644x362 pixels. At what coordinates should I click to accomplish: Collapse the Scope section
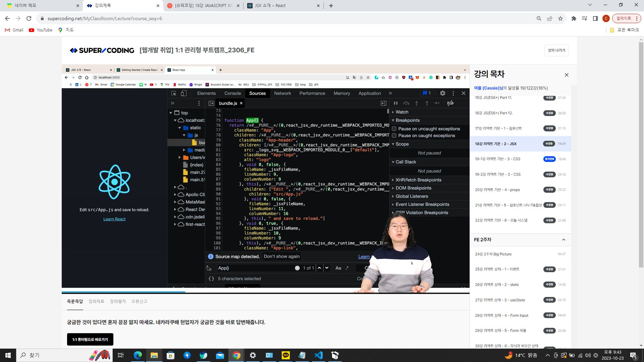[393, 144]
